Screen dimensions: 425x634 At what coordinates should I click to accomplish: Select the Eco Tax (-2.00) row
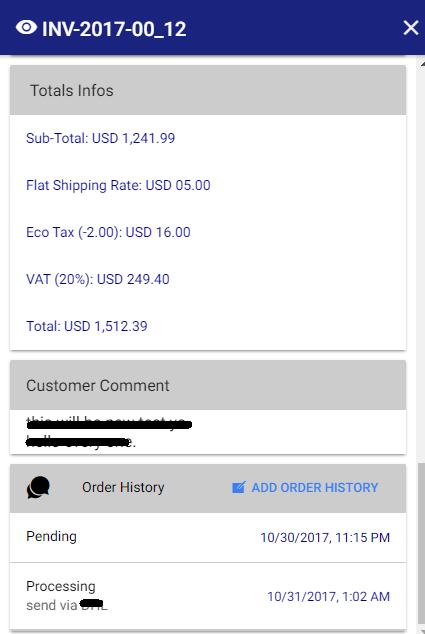click(x=108, y=232)
